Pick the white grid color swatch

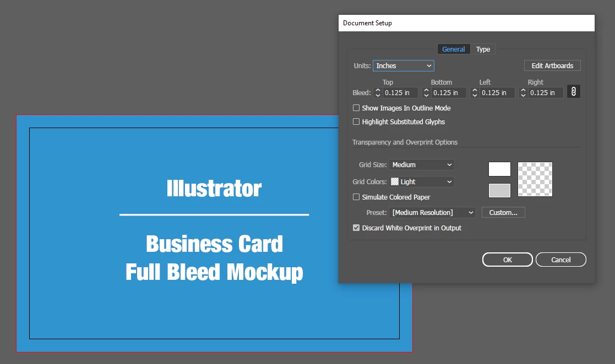pyautogui.click(x=499, y=169)
